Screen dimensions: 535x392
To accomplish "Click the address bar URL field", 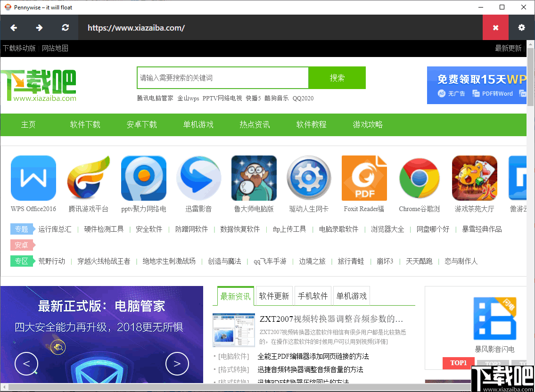I will click(280, 28).
